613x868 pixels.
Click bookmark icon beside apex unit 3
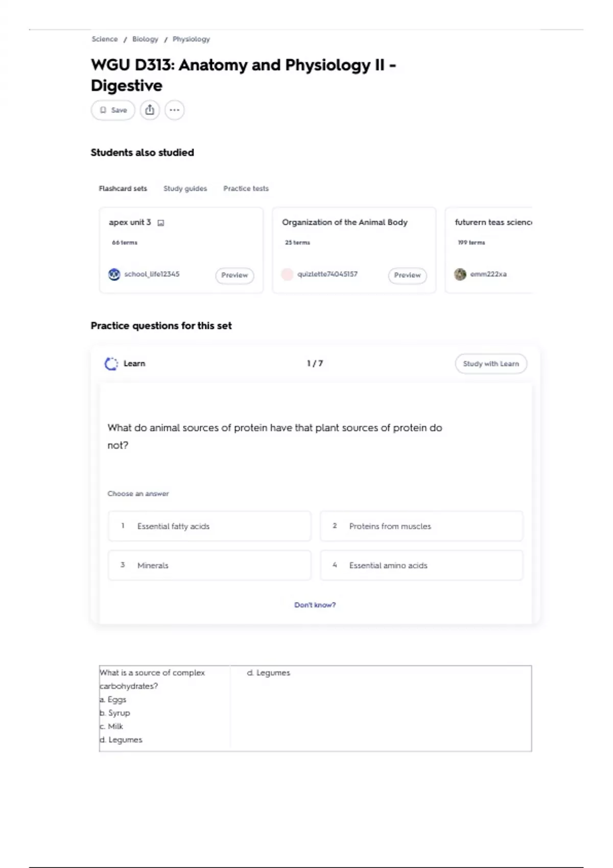pyautogui.click(x=161, y=223)
